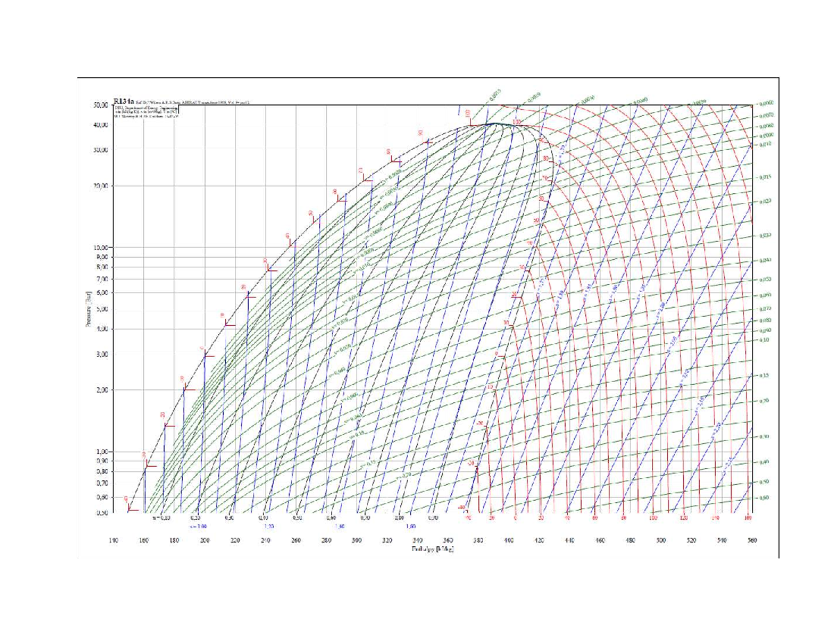This screenshot has width=834, height=644.
Task: Select the 400 enthalpy axis label
Action: coord(509,540)
